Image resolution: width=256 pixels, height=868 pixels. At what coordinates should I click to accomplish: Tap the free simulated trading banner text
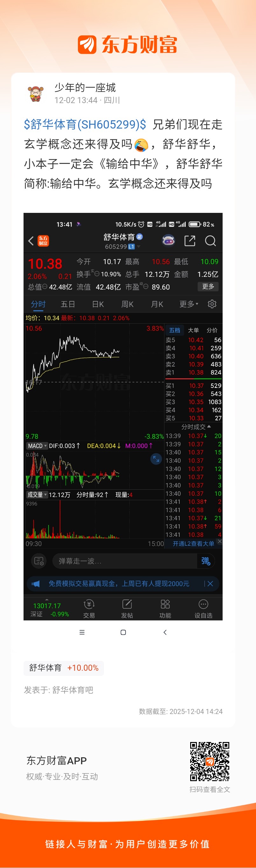(x=119, y=584)
